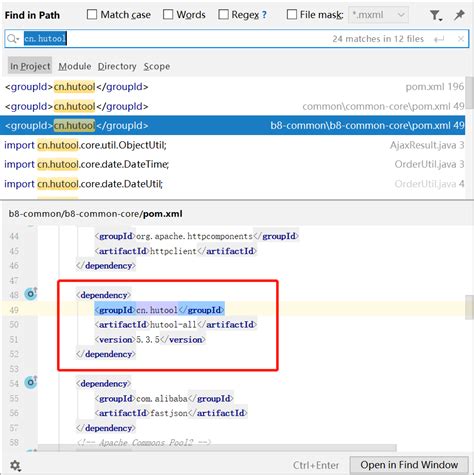Enable the Match case checkbox

tap(92, 15)
